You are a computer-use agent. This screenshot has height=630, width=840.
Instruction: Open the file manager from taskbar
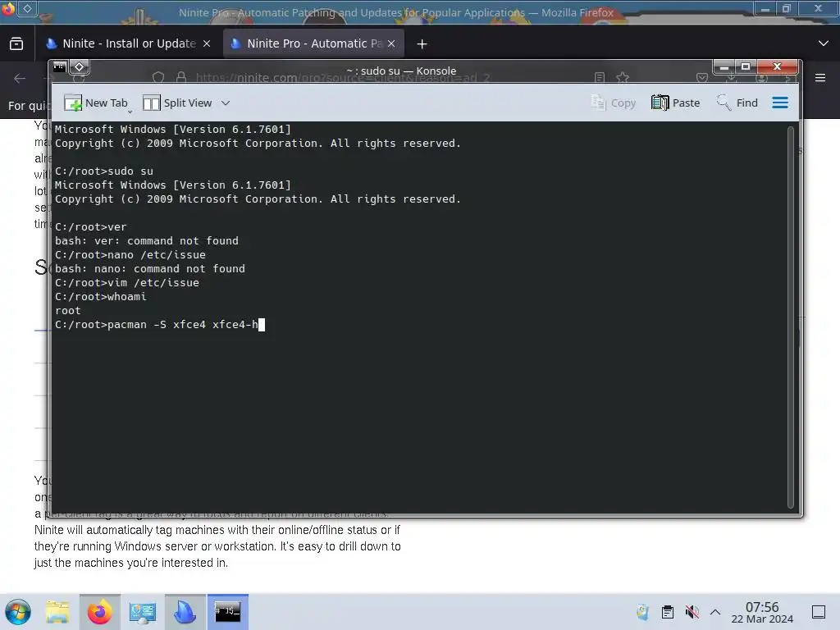57,612
